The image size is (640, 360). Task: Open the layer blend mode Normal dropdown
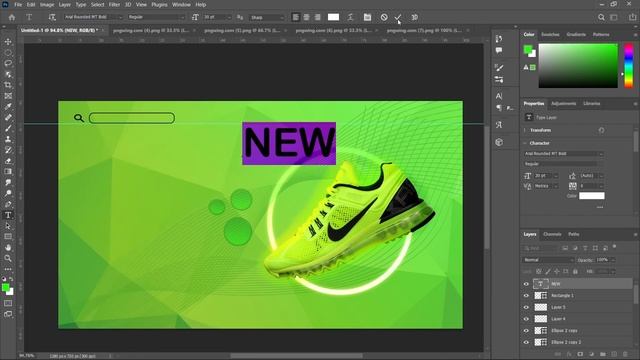[548, 260]
